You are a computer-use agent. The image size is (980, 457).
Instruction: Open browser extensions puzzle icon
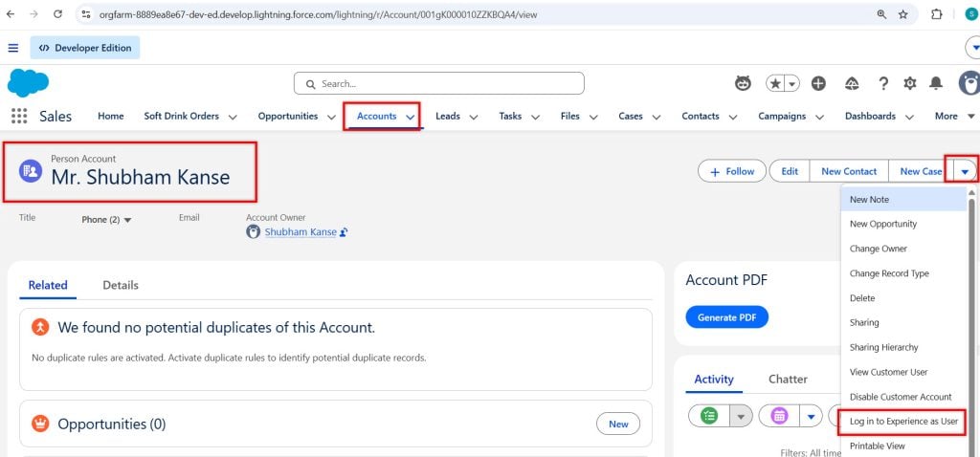point(936,14)
